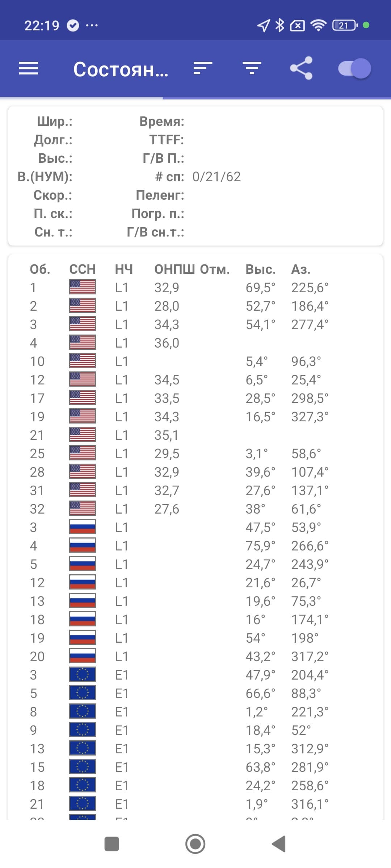The width and height of the screenshot is (391, 868).
Task: Turn off the GNSS tracking switch
Action: tap(355, 68)
